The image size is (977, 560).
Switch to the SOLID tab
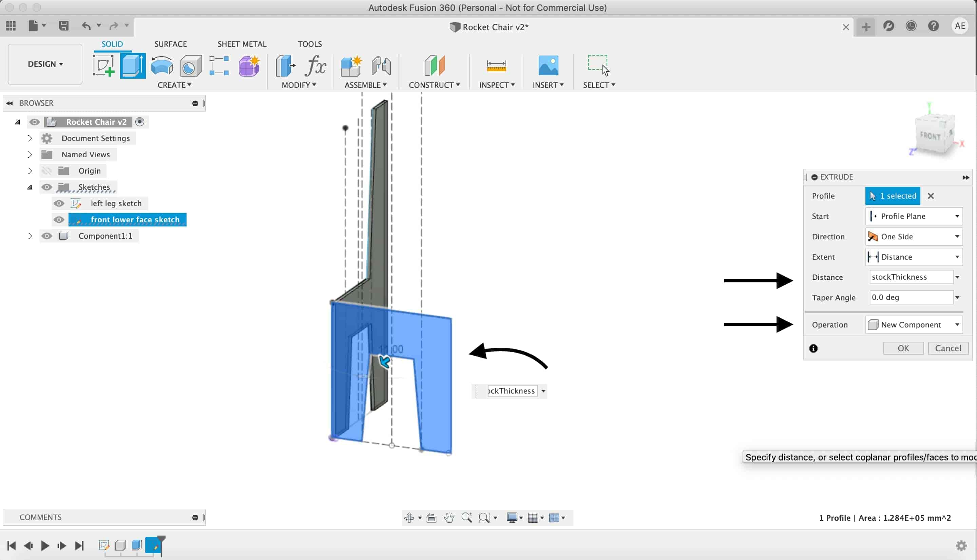pos(112,44)
